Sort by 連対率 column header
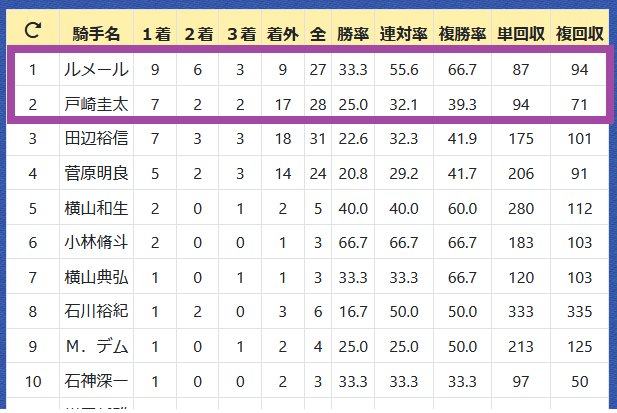The image size is (617, 413). click(403, 34)
